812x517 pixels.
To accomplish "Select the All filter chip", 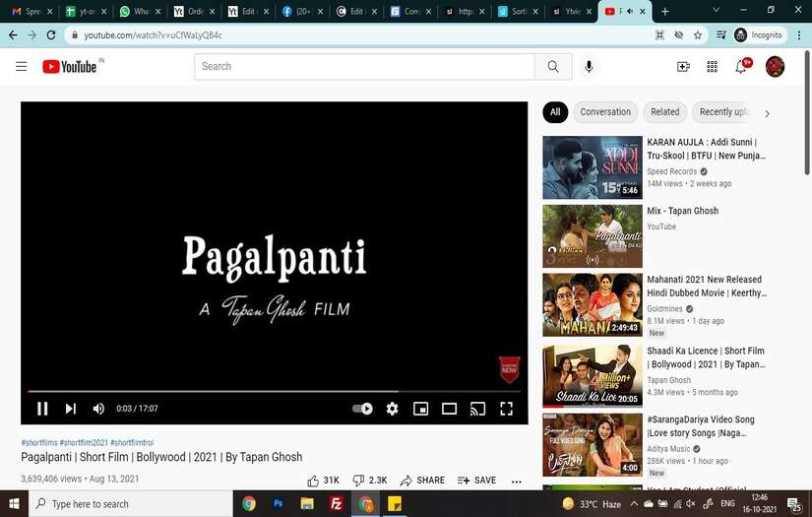I will (555, 112).
